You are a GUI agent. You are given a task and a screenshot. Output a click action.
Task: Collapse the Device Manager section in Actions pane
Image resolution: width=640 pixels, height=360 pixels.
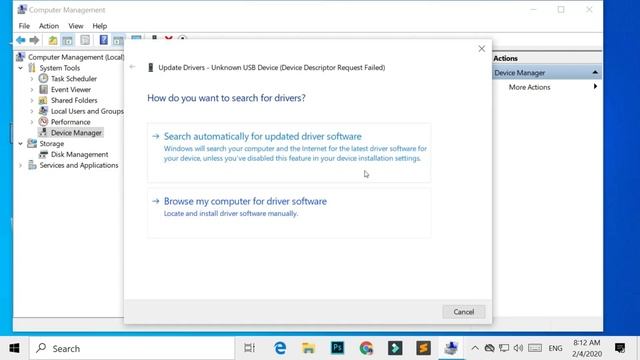tap(595, 72)
